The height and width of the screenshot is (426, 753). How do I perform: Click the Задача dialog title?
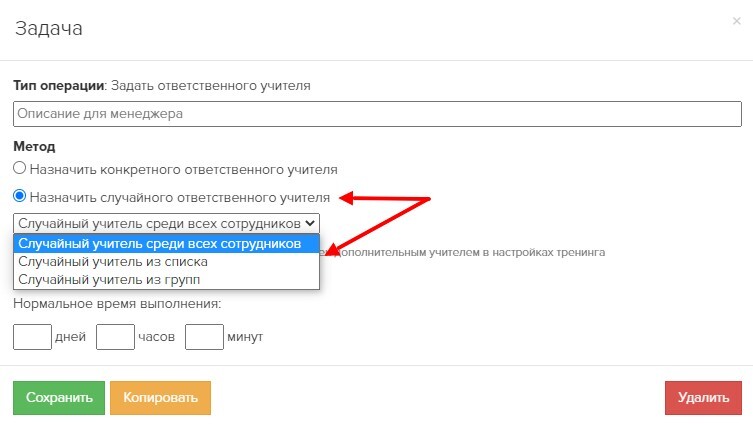[47, 28]
